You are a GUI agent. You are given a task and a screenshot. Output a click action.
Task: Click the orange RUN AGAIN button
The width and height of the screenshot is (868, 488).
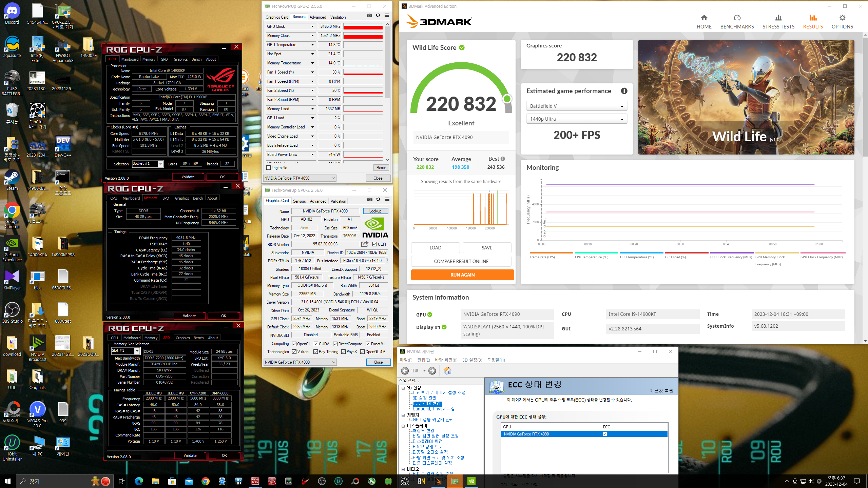point(462,275)
